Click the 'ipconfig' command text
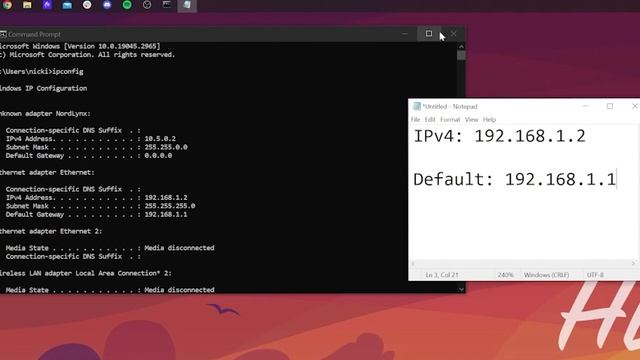 click(68, 71)
